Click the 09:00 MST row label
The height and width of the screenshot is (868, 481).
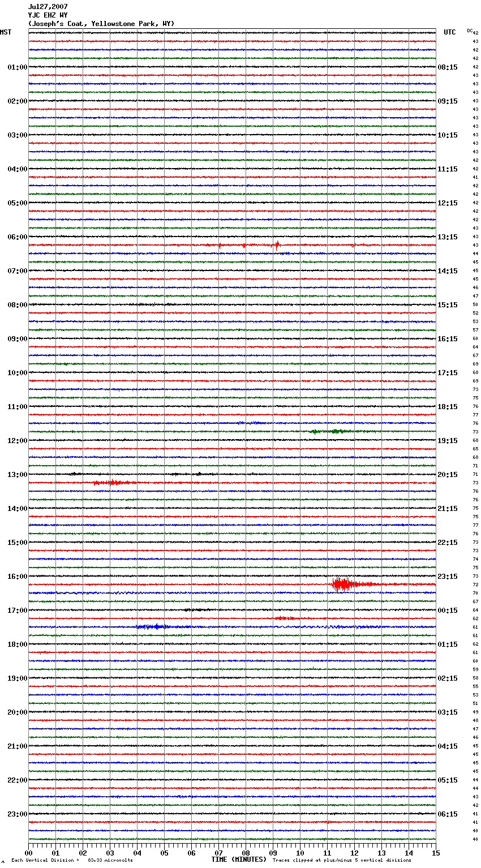pyautogui.click(x=18, y=339)
